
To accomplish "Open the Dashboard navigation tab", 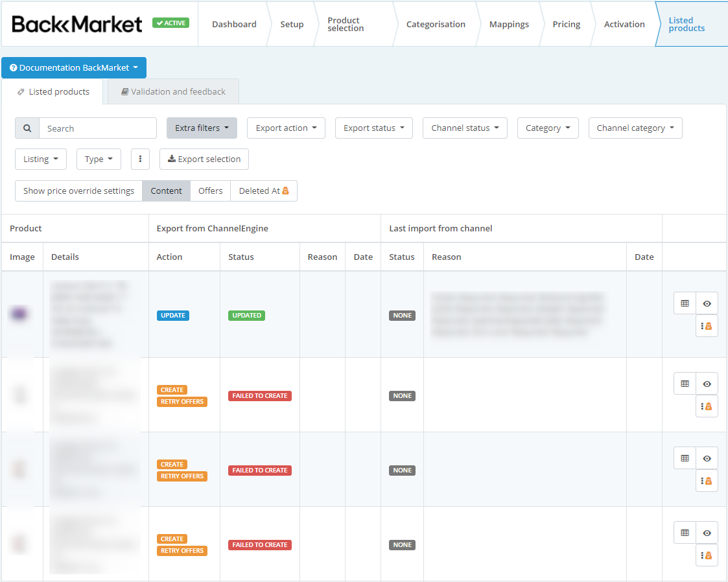I will pos(234,24).
